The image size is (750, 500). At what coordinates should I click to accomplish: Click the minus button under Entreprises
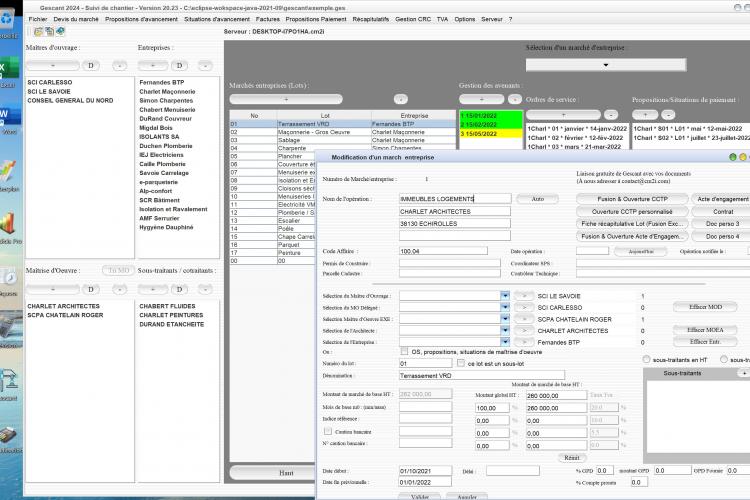pos(205,66)
